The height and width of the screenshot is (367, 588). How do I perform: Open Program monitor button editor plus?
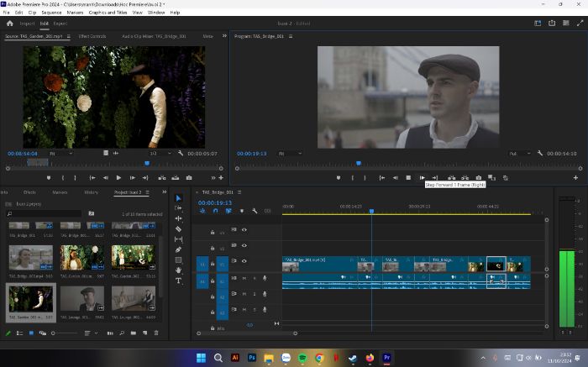point(575,178)
